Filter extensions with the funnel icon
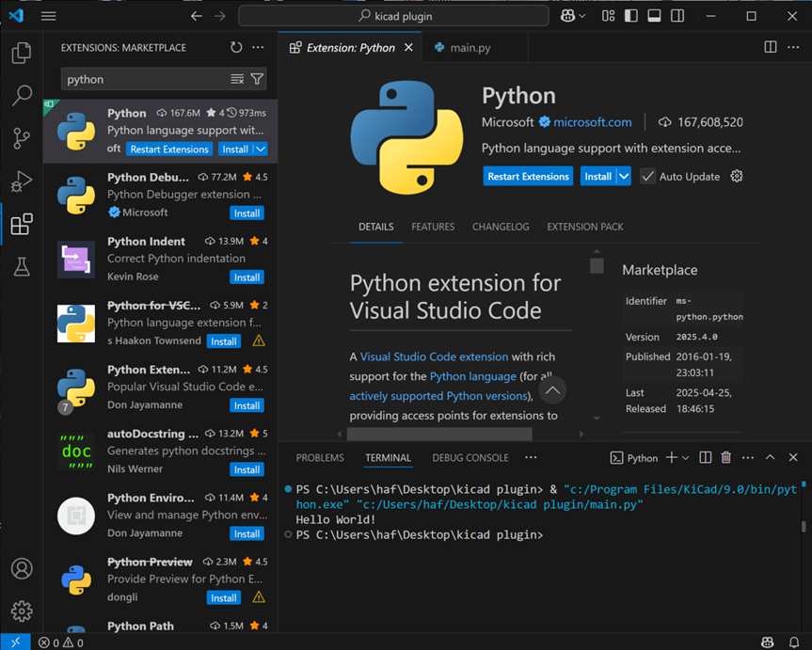The width and height of the screenshot is (812, 650). pos(257,79)
